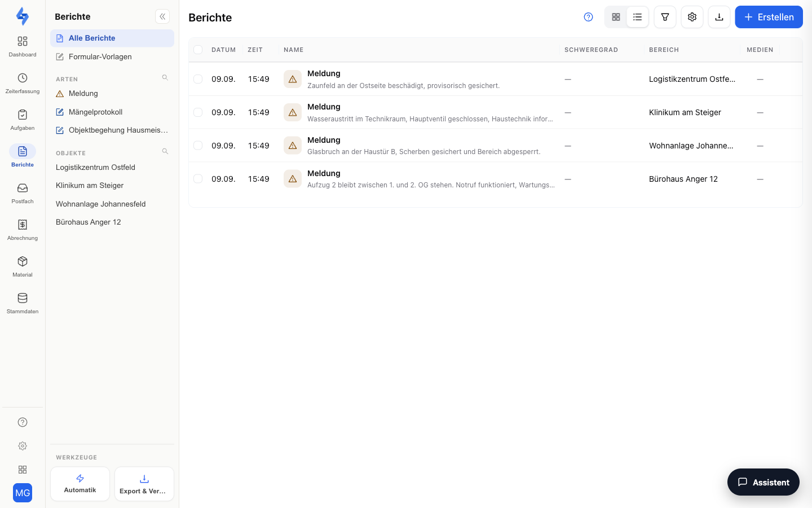Open the apps grid icon in left rail
This screenshot has height=508, width=812.
click(23, 470)
